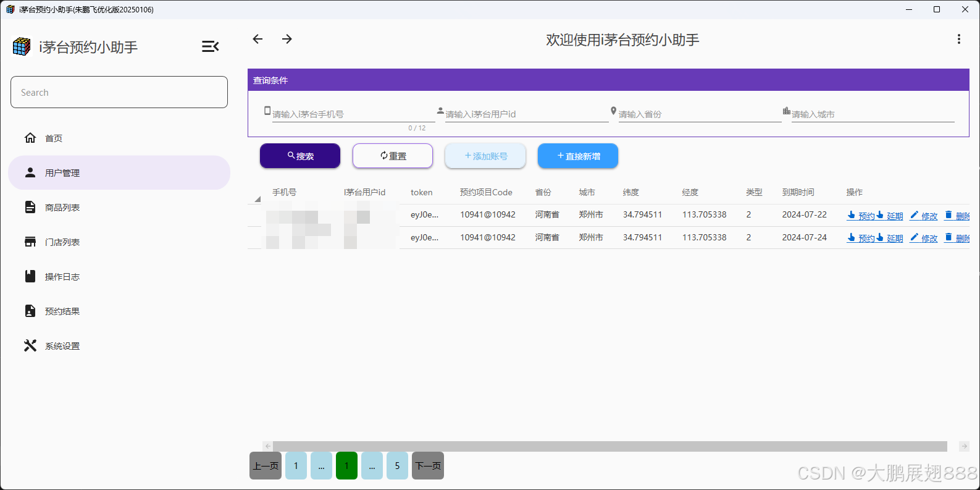Select the green current page 1 button
This screenshot has height=490, width=980.
346,465
